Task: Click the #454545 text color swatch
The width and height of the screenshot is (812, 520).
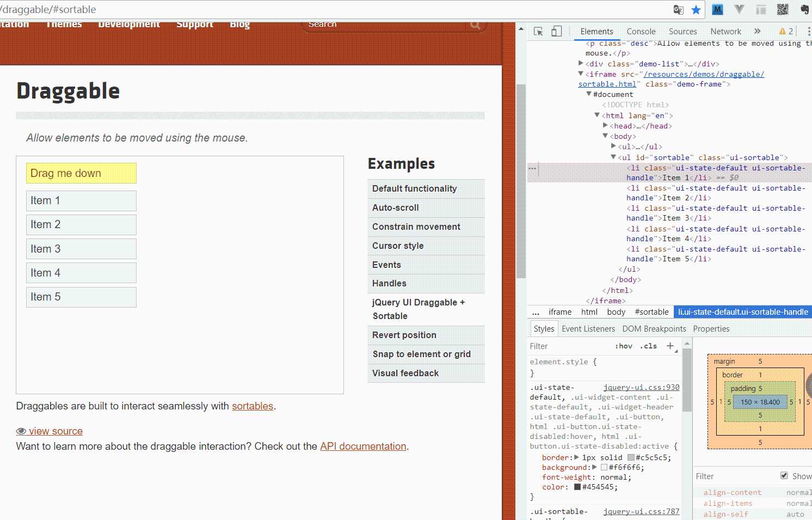Action: point(577,487)
